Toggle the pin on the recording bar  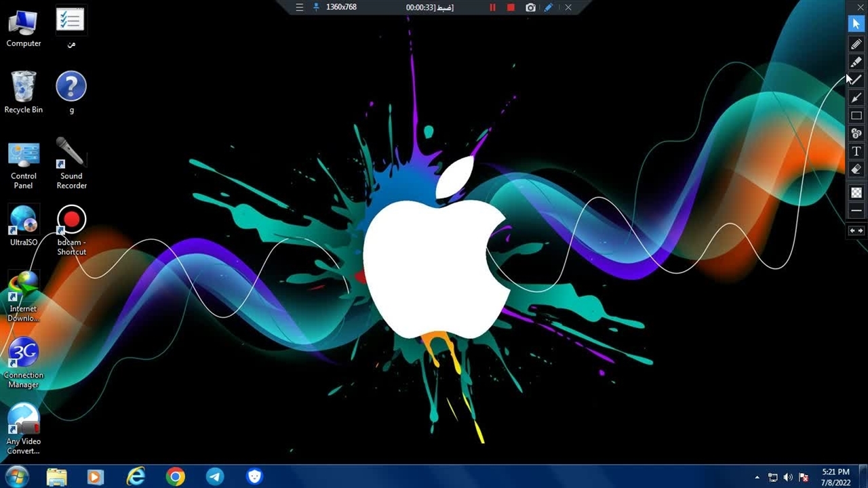point(315,7)
